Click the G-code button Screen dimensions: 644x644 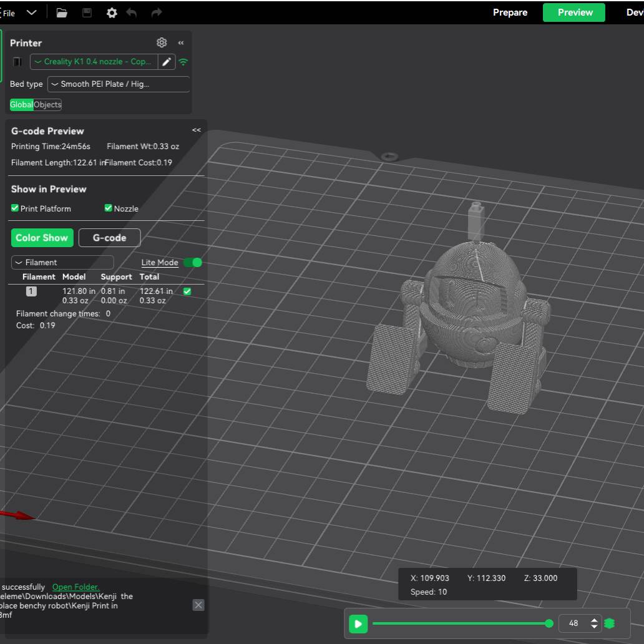pyautogui.click(x=110, y=238)
